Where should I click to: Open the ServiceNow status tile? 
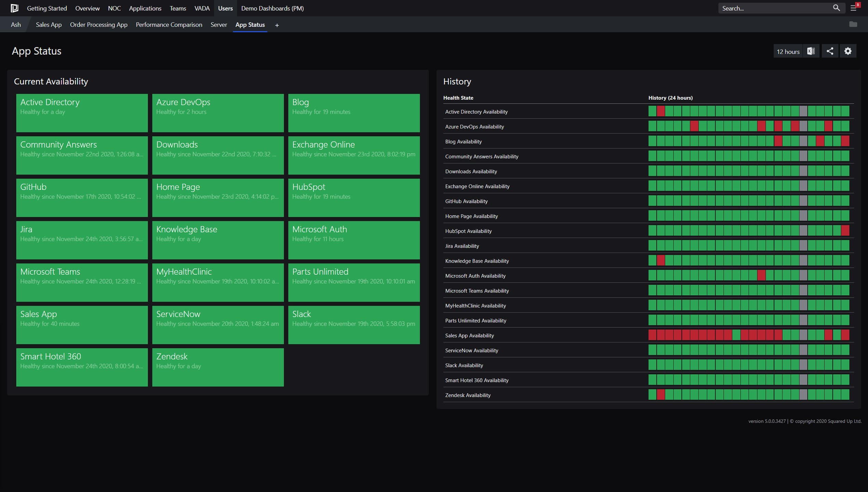pos(218,325)
